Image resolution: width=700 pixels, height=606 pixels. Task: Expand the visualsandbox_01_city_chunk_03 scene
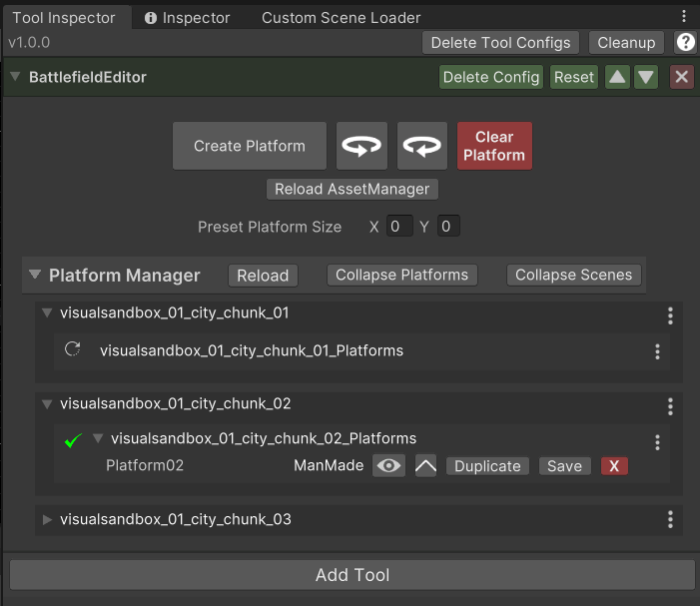[47, 519]
